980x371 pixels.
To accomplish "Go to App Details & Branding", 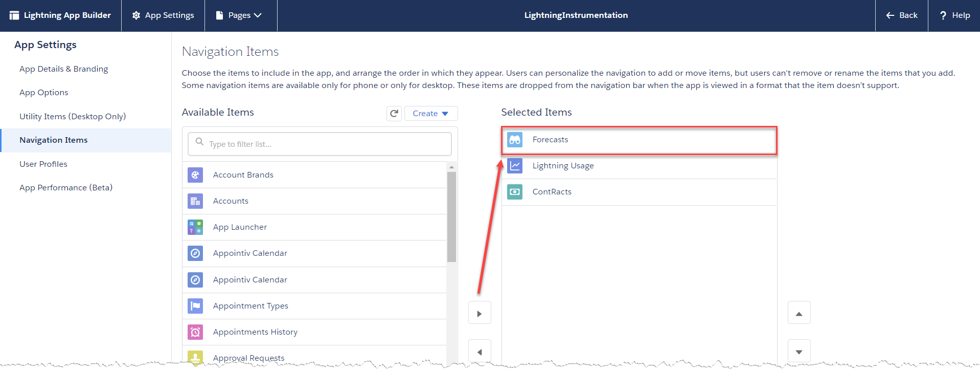I will pyautogui.click(x=64, y=69).
